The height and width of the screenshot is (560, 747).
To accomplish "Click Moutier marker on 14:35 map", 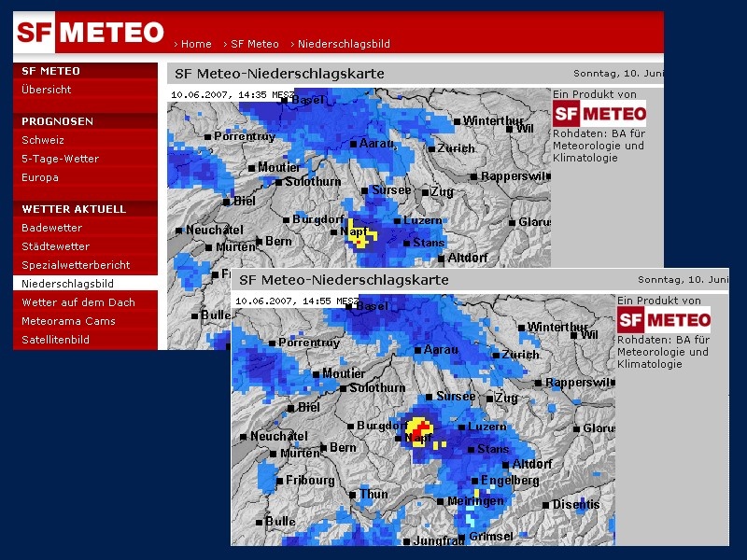I will click(x=251, y=168).
